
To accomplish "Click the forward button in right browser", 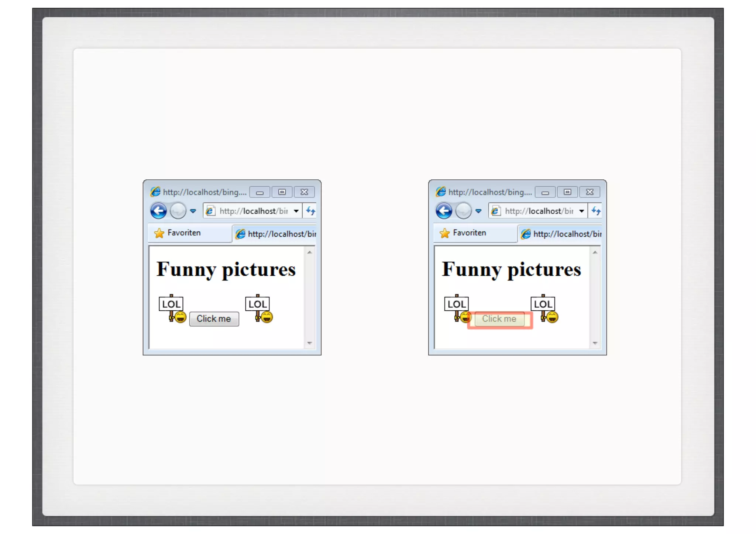I will (463, 211).
